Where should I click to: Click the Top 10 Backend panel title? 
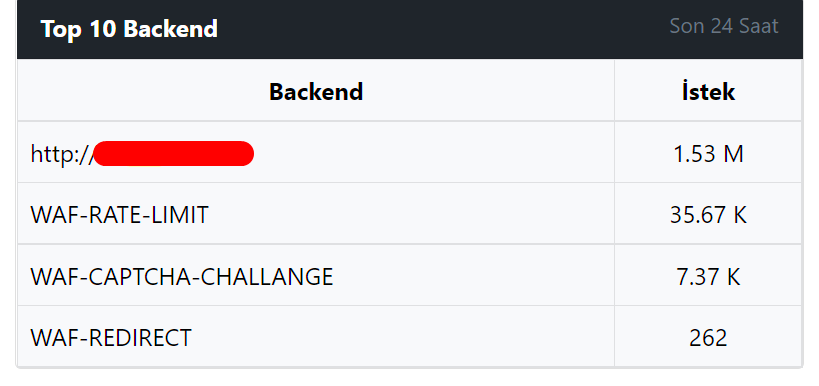pos(129,29)
